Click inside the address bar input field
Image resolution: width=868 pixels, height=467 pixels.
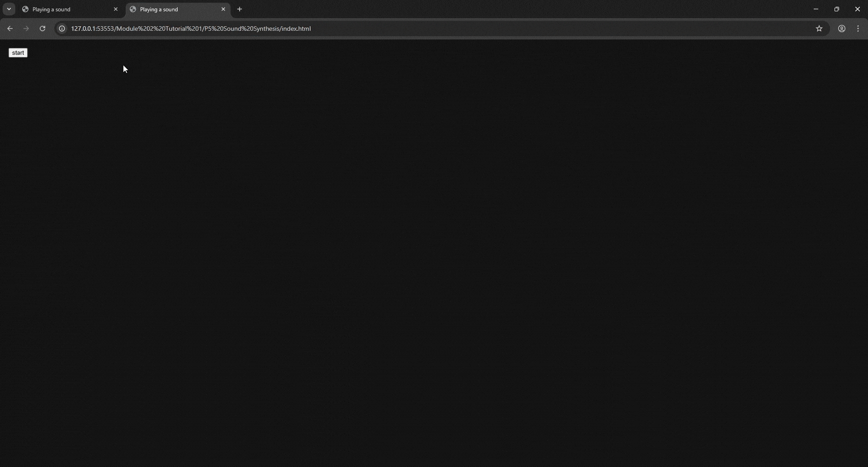pos(407,28)
